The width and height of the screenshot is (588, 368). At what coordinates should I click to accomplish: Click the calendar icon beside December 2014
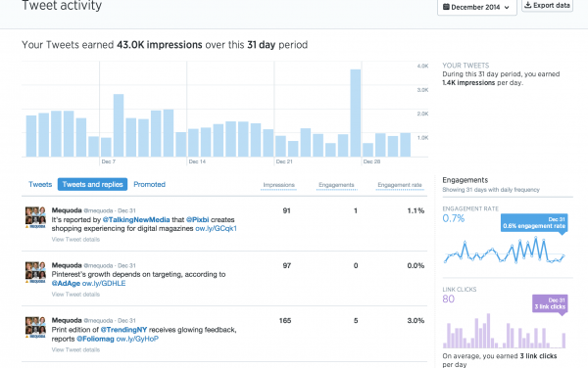446,7
